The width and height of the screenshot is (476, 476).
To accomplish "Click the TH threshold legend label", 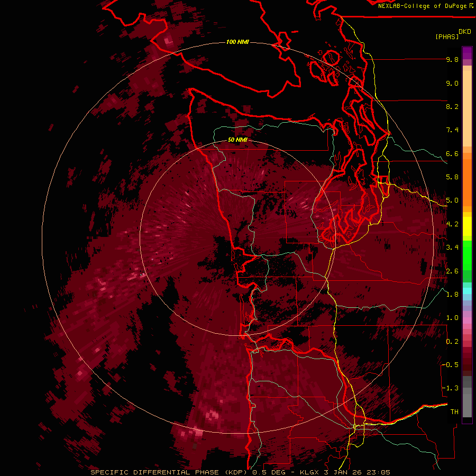I will (x=454, y=412).
